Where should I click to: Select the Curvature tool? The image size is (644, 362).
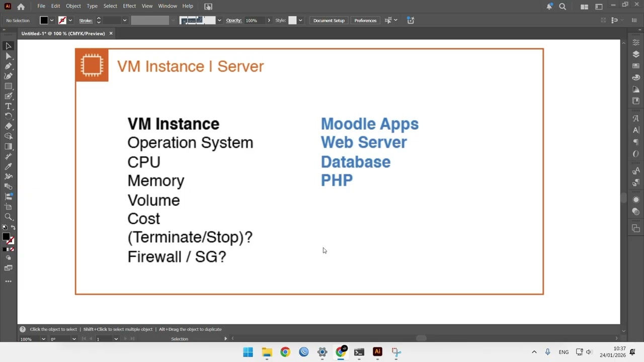tap(9, 76)
